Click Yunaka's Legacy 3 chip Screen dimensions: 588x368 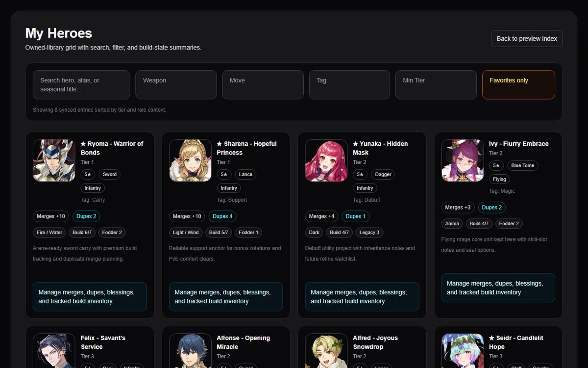[x=369, y=233]
